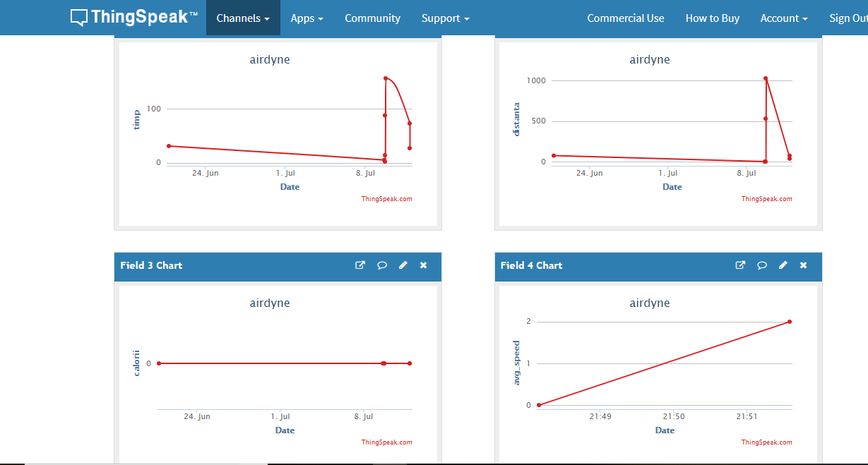
Task: Click the ThingSpeak logo
Action: coord(134,18)
